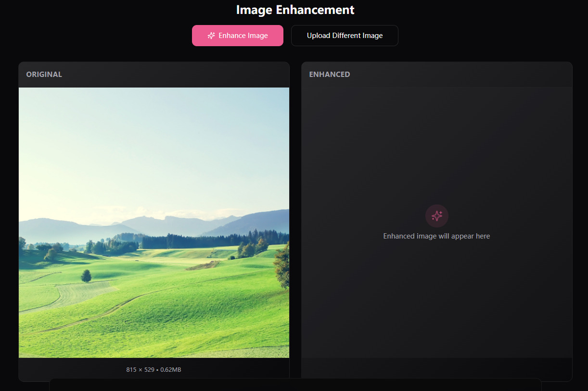The image size is (588, 391).
Task: Select the original landscape photo preview
Action: coord(154,223)
